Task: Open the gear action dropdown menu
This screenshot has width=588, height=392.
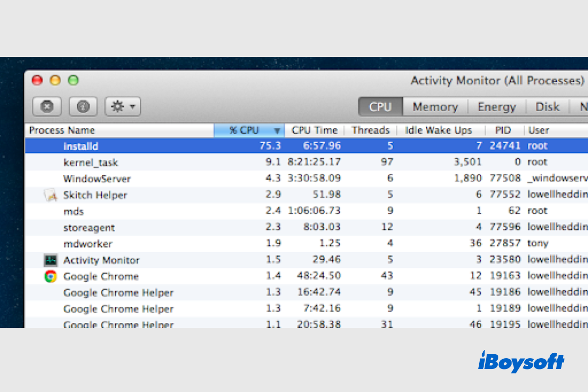Action: pos(122,107)
